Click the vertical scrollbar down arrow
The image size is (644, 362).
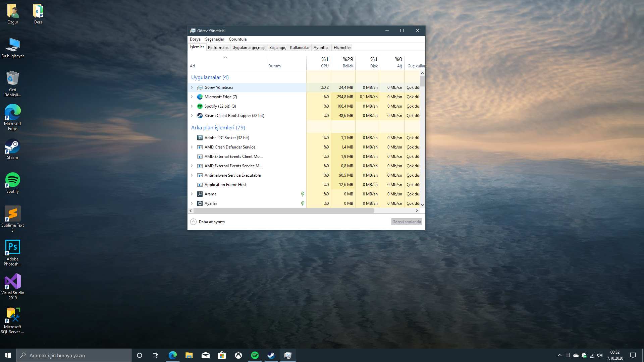pyautogui.click(x=423, y=205)
